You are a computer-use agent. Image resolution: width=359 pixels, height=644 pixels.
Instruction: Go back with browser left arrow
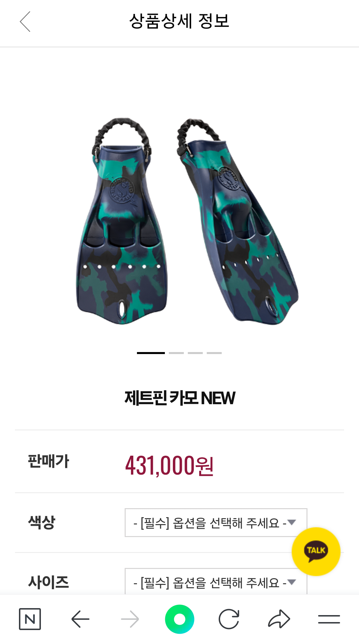point(80,619)
